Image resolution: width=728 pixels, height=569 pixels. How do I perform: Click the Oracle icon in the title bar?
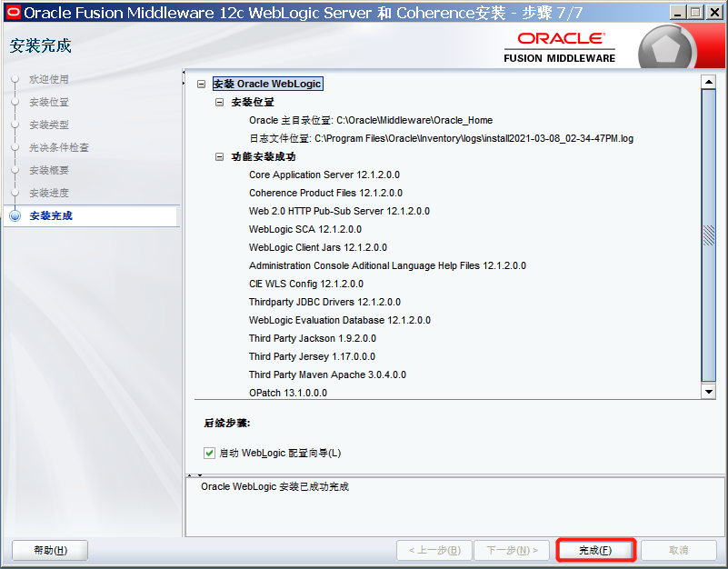point(14,12)
